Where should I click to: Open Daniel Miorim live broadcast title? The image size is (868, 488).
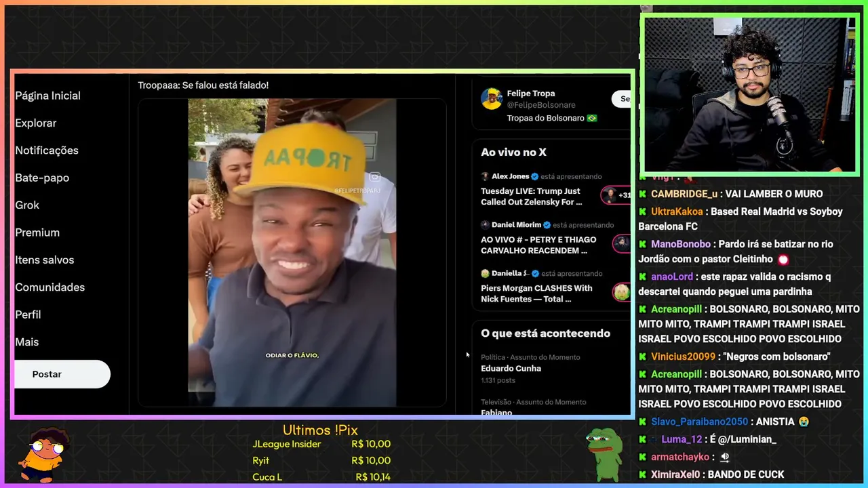click(x=538, y=245)
